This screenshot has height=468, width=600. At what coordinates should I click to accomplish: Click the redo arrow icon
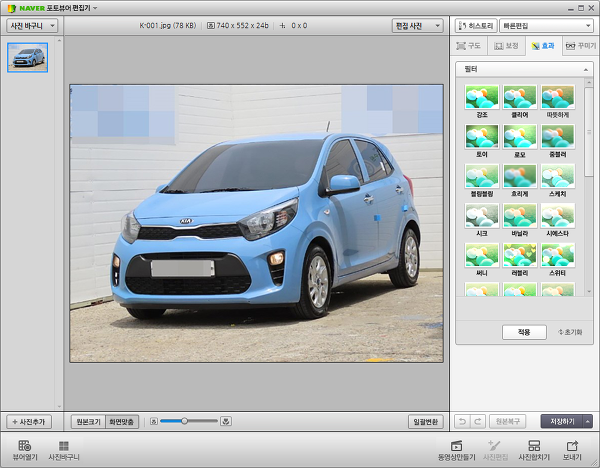pos(478,421)
